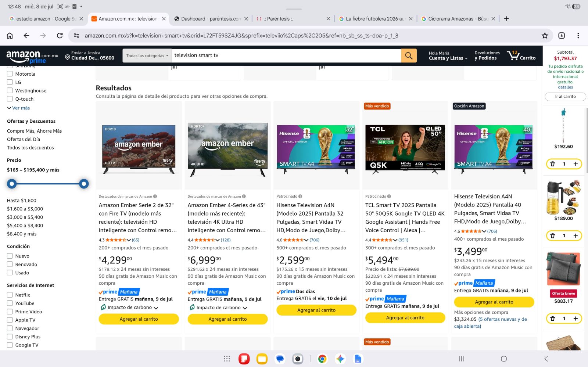Bookmark this page with the star icon

click(545, 36)
